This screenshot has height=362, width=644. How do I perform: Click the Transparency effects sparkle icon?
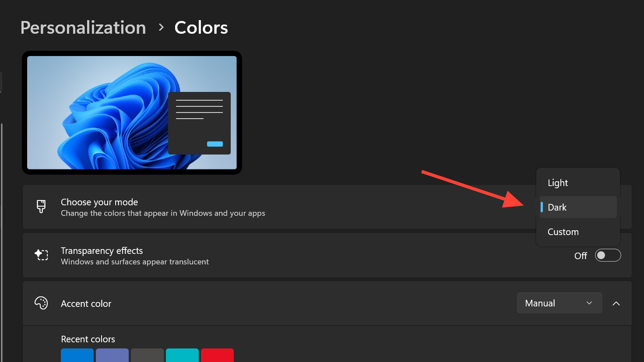click(41, 255)
